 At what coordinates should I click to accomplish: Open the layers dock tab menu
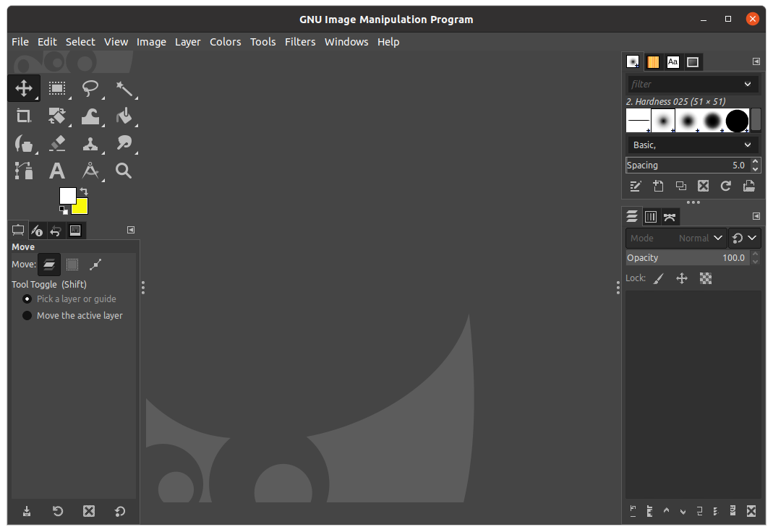756,216
